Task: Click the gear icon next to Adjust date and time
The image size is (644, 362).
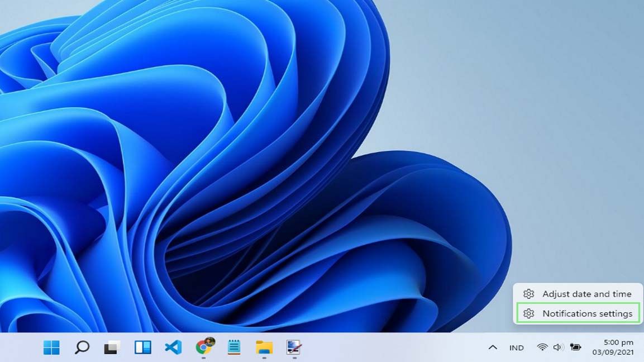Action: pos(529,294)
